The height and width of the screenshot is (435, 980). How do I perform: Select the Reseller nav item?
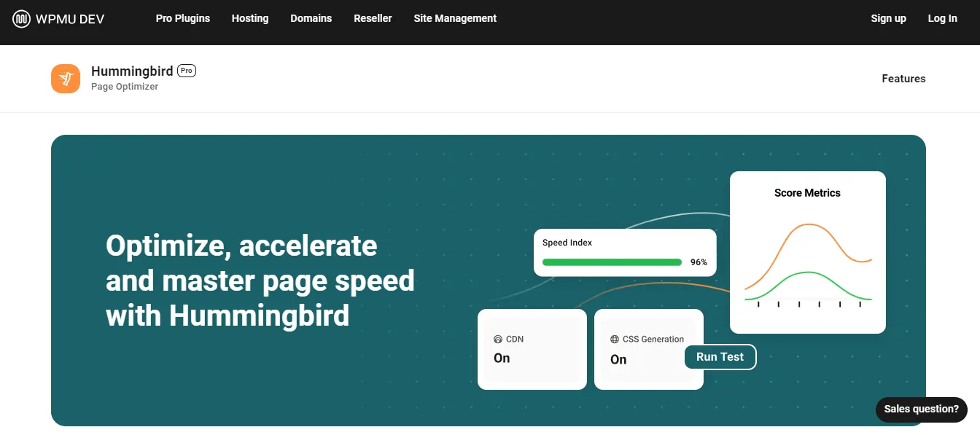tap(373, 18)
